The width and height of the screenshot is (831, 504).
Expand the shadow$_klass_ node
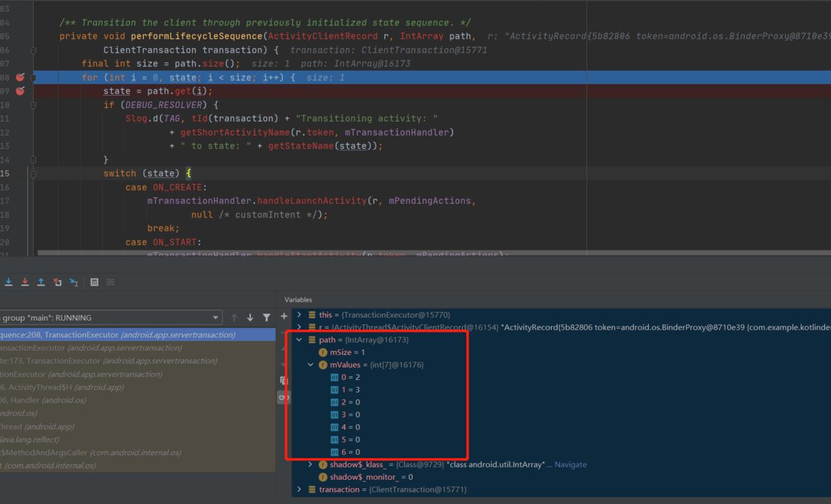[x=311, y=465]
